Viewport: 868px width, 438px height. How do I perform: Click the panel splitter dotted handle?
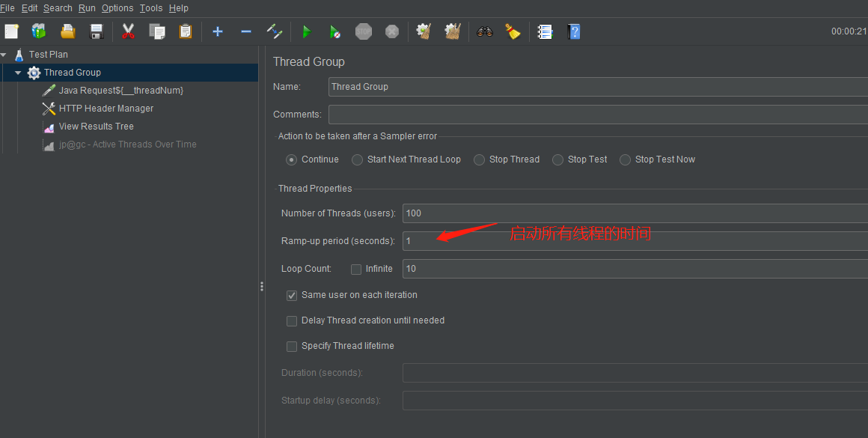tap(261, 286)
